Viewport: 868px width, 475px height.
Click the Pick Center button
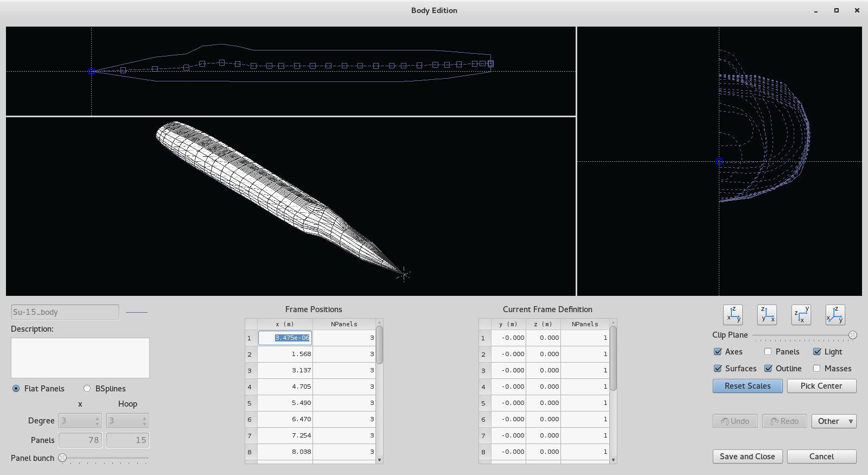pyautogui.click(x=821, y=386)
